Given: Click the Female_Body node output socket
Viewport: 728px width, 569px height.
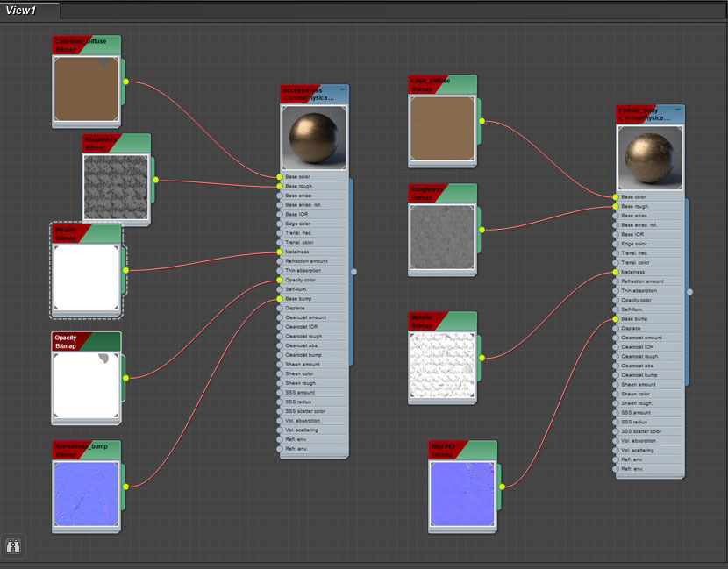Looking at the screenshot, I should 689,292.
